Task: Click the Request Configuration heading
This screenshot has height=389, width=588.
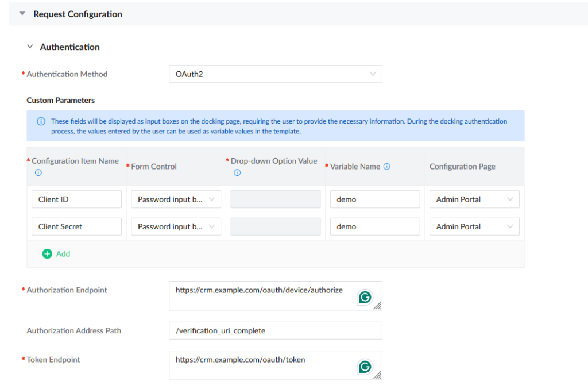Action: pyautogui.click(x=78, y=14)
